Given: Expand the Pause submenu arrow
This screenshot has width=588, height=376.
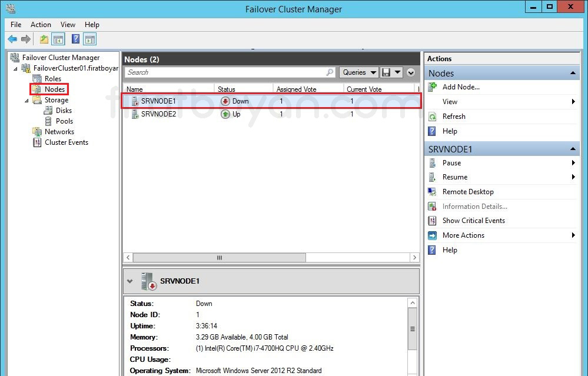Looking at the screenshot, I should coord(573,162).
